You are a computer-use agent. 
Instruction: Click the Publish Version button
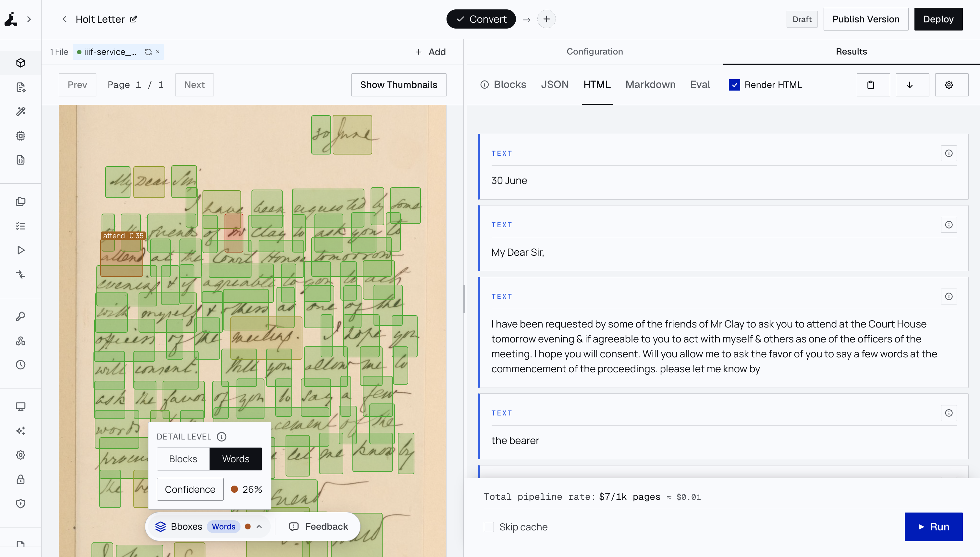tap(866, 19)
